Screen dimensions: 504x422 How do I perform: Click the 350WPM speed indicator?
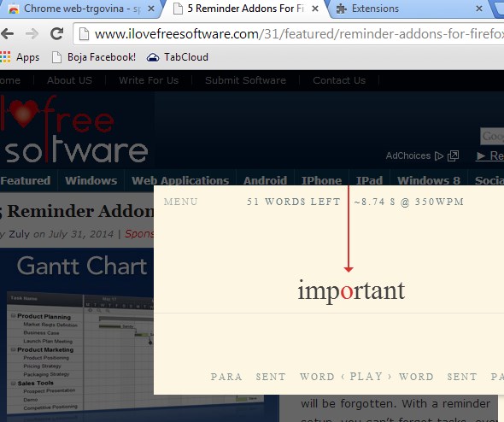(x=439, y=202)
